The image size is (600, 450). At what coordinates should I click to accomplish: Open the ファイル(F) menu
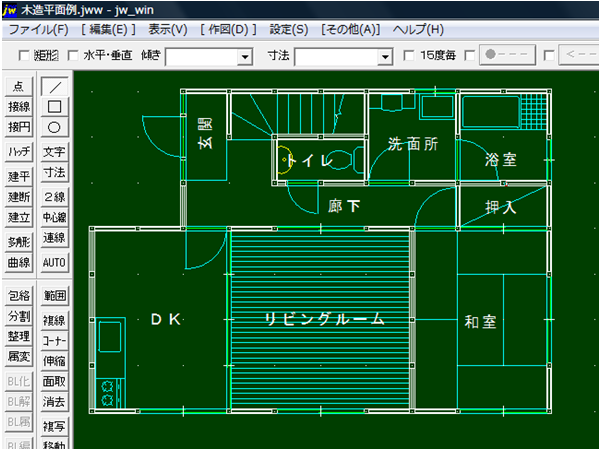[38, 30]
